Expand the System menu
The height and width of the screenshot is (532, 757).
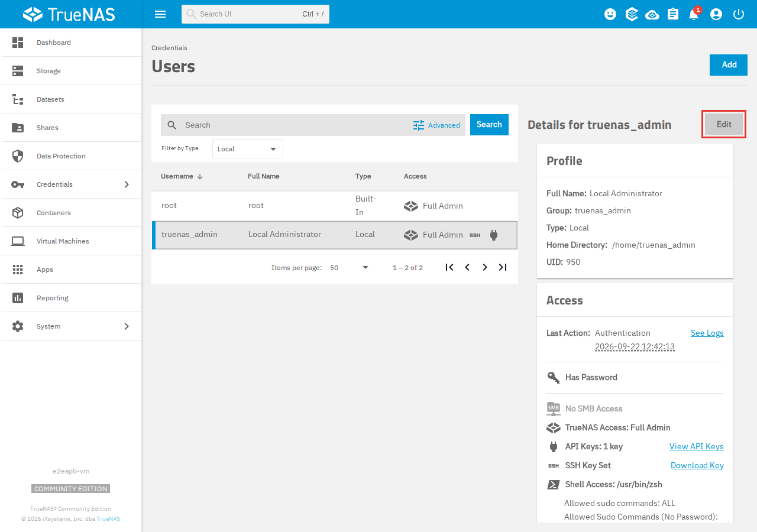[x=71, y=326]
